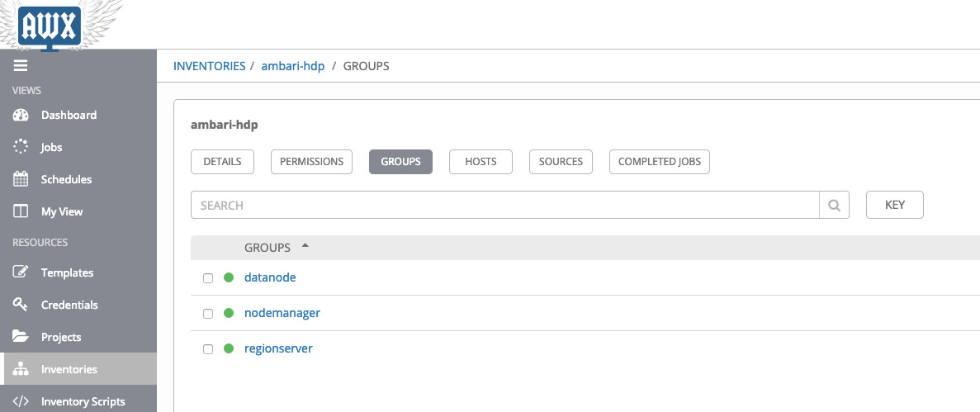
Task: Open the DETAILS tab
Action: pos(222,161)
